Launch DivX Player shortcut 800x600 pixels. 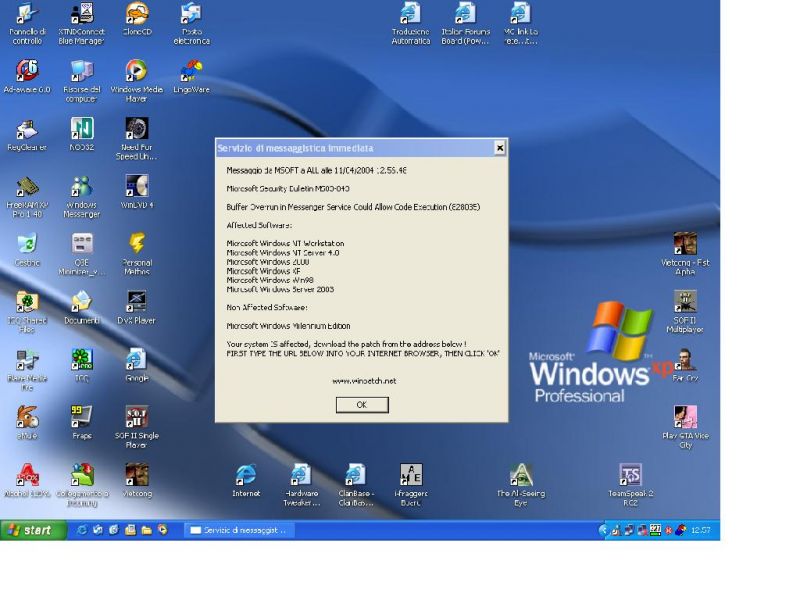(x=136, y=308)
